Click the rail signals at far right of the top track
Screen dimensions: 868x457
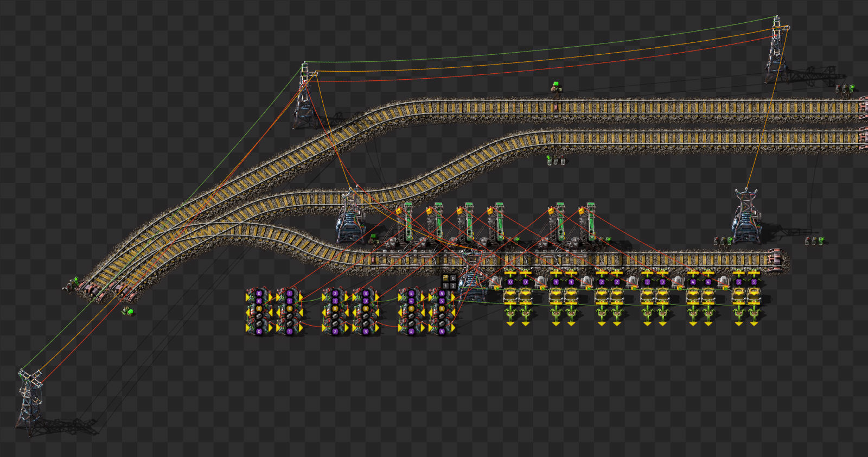(845, 89)
